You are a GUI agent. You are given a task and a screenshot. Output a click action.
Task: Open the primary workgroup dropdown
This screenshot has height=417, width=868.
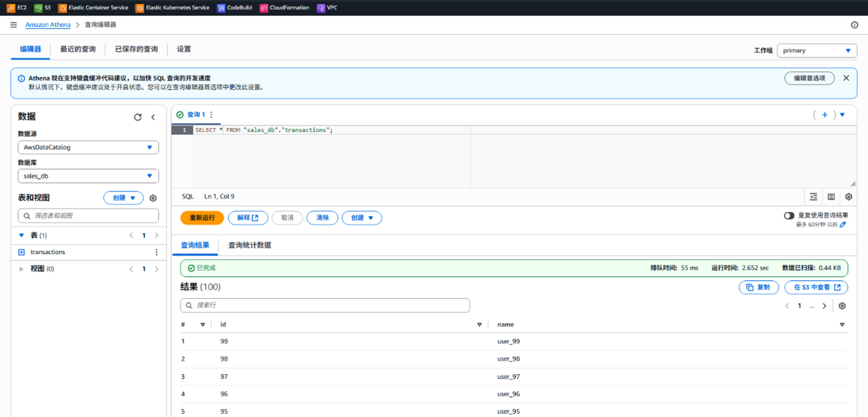coord(816,51)
